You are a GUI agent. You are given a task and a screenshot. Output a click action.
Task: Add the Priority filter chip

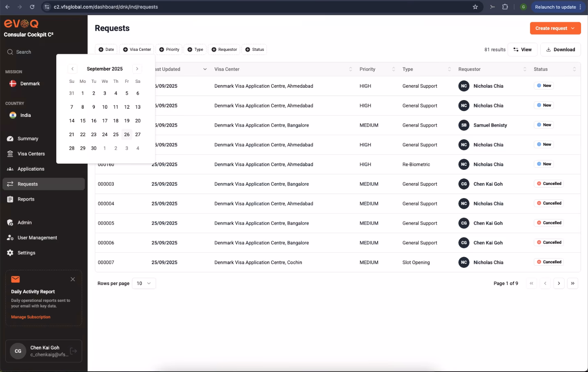click(x=169, y=50)
